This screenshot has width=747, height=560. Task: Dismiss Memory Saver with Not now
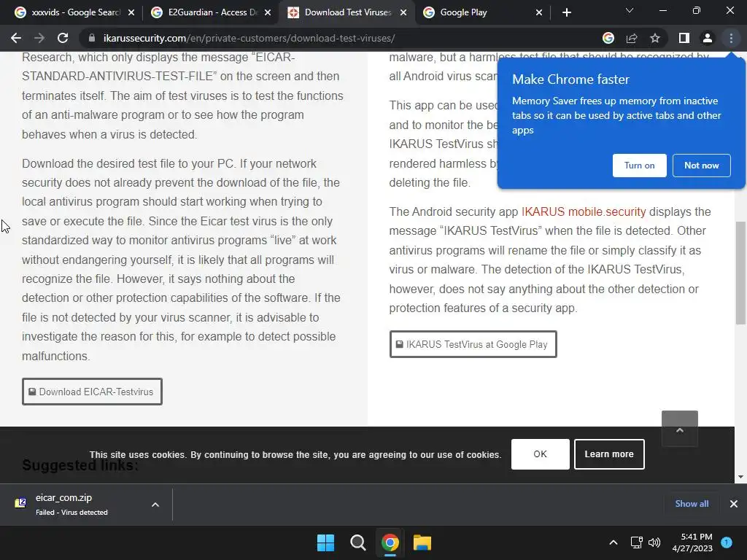[x=701, y=166]
